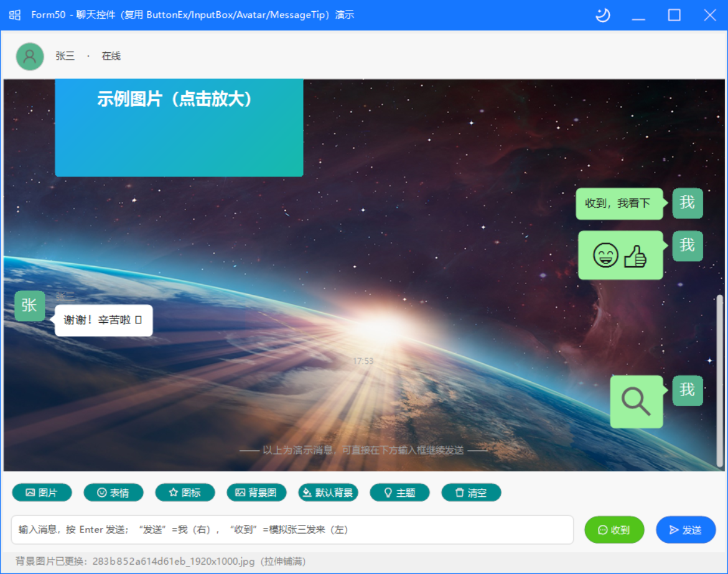Screen dimensions: 728x574
Task: Focus the message input box
Action: pos(292,529)
